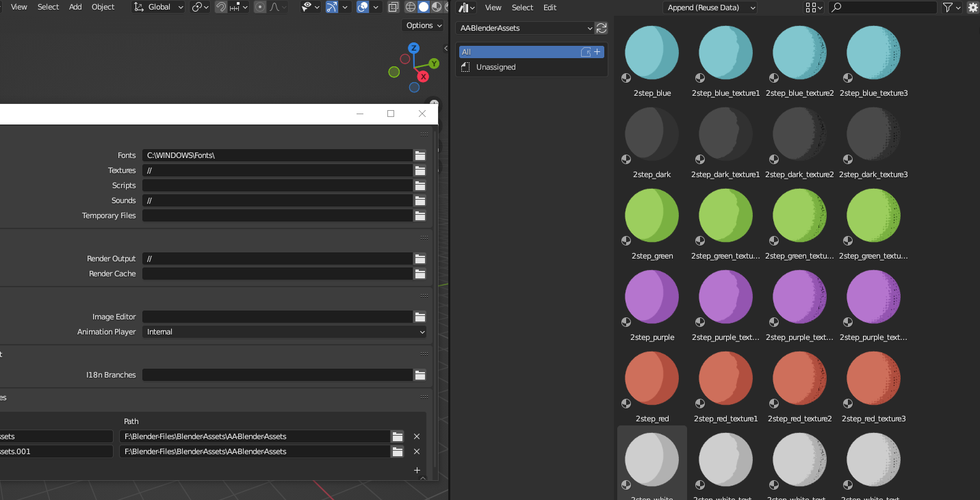Toggle viewport gizmos button
980x500 pixels.
(x=331, y=7)
